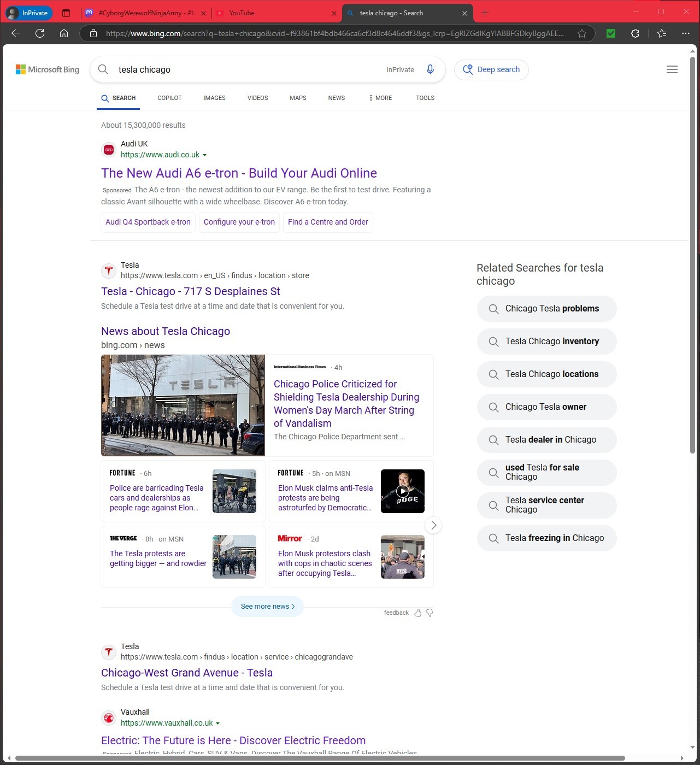Open The Tesla protests are getting bigger article
This screenshot has width=700, height=765.
point(158,558)
